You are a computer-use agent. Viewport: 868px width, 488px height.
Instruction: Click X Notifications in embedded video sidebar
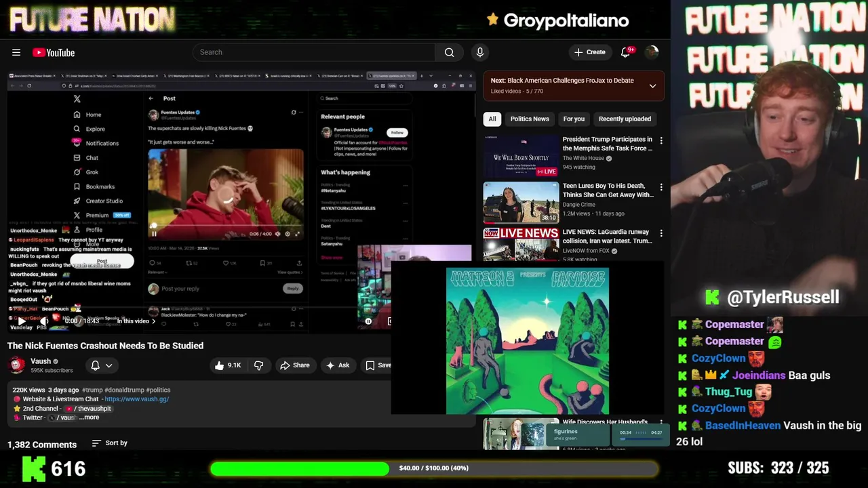[96, 143]
